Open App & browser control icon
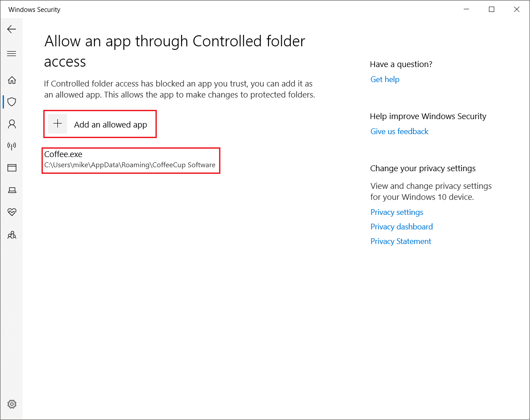530x420 pixels. 12,168
